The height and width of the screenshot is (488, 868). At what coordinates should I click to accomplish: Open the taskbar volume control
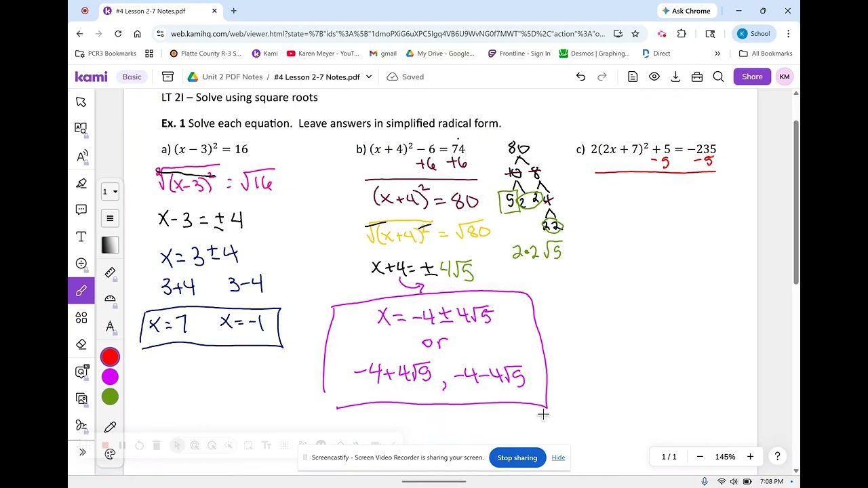pyautogui.click(x=734, y=482)
